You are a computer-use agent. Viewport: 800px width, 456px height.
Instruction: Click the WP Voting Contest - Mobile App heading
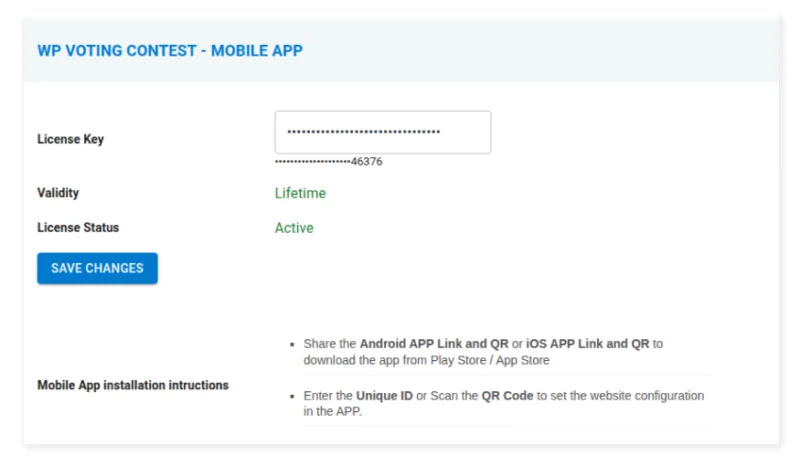170,50
